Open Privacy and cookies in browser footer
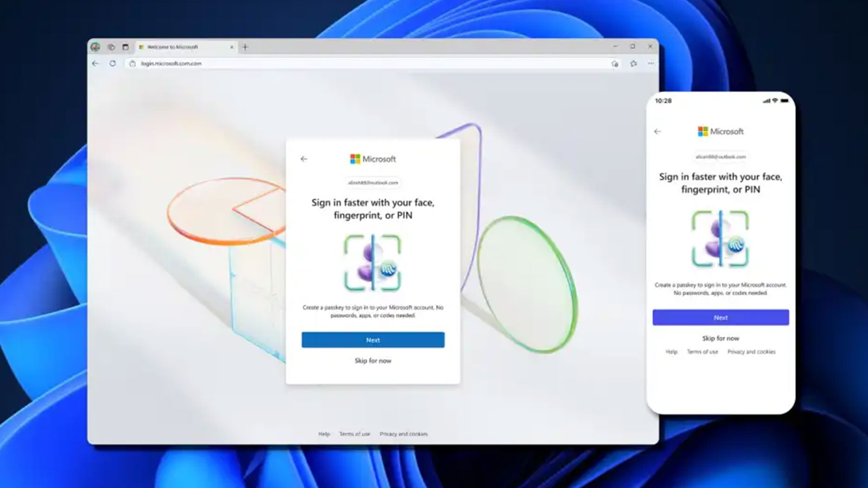 (404, 434)
